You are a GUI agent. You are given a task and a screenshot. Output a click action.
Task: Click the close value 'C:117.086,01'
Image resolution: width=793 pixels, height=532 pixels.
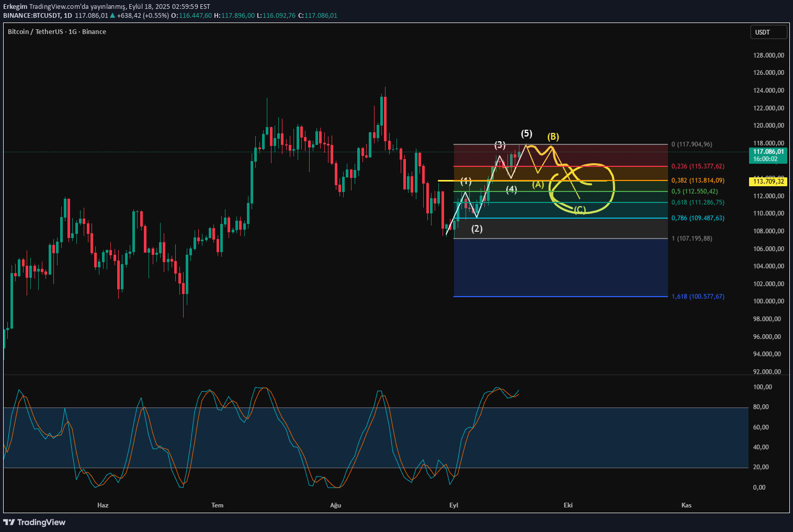pyautogui.click(x=318, y=16)
